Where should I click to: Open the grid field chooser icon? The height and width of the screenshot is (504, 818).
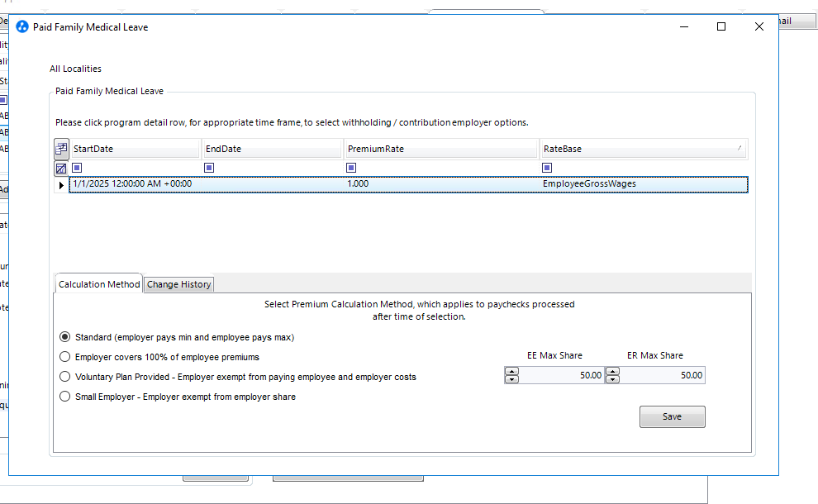61,149
